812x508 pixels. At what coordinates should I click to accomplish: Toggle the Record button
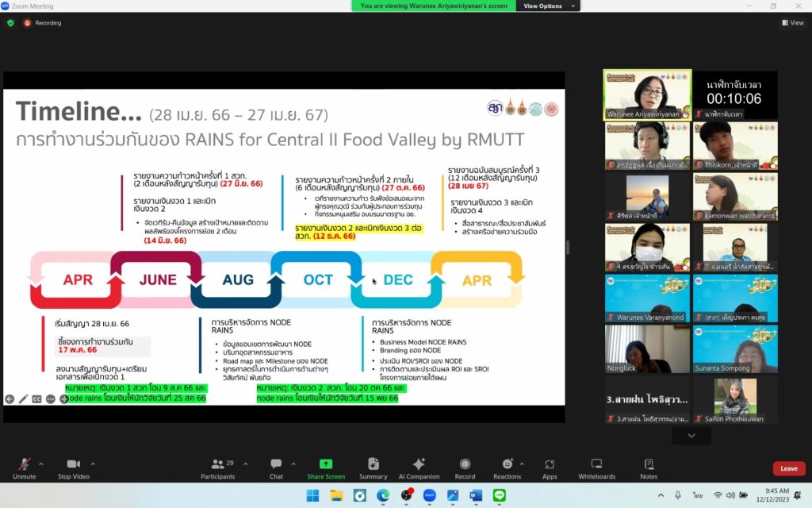tap(465, 467)
